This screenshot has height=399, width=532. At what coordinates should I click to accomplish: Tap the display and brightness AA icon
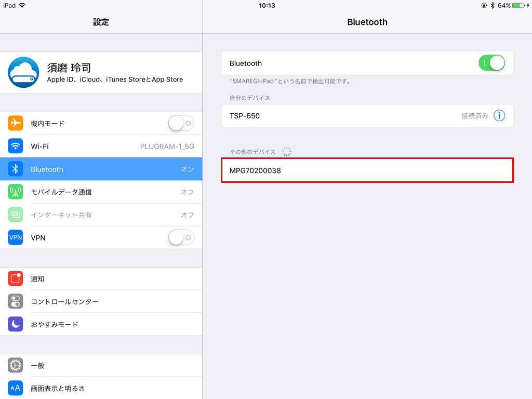point(15,388)
